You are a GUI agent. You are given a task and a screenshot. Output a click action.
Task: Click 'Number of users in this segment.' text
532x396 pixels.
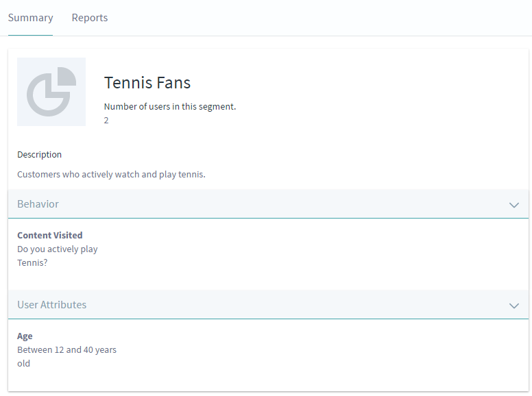(x=170, y=106)
